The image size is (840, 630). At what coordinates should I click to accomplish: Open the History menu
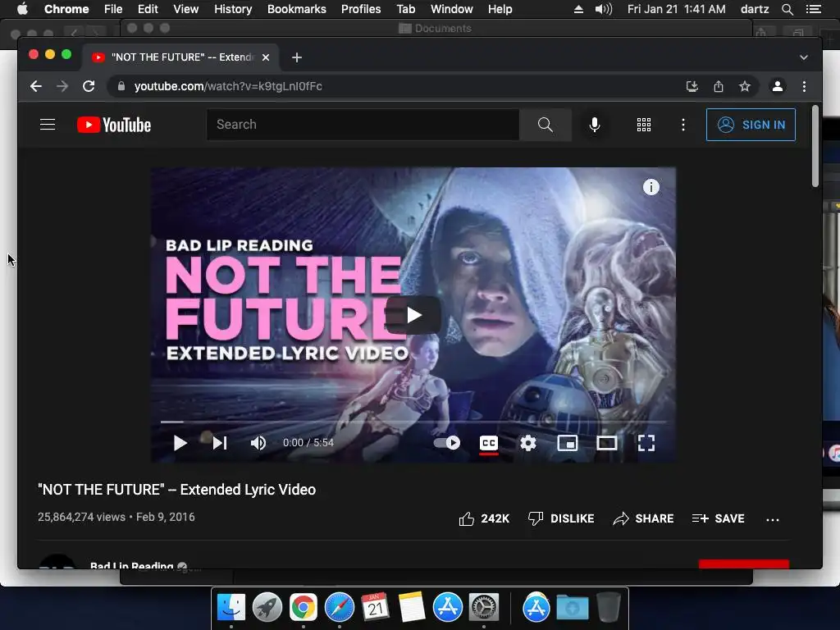233,9
